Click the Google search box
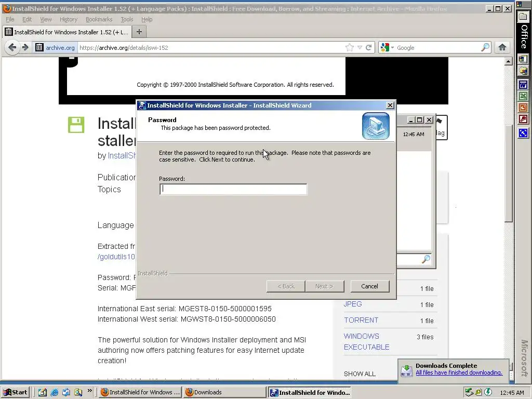Viewport: 532px width, 399px height. [437, 48]
